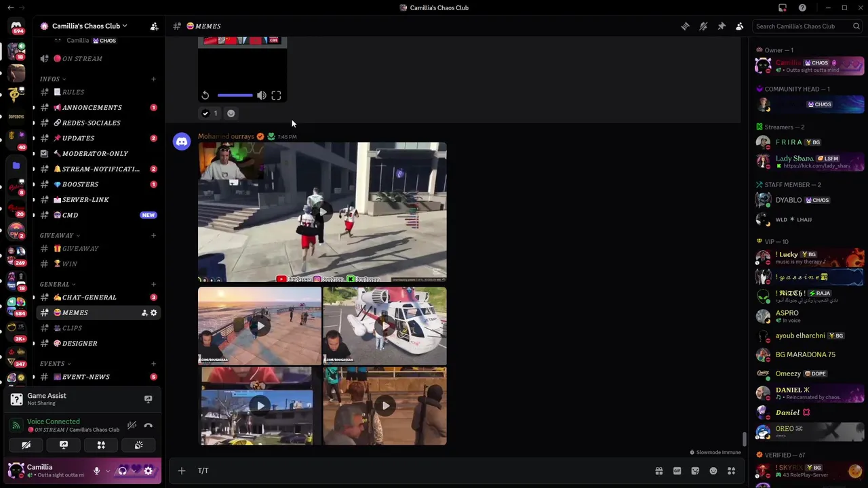868x488 pixels.
Task: Join the ON STREAM voice channel
Action: pyautogui.click(x=98, y=59)
